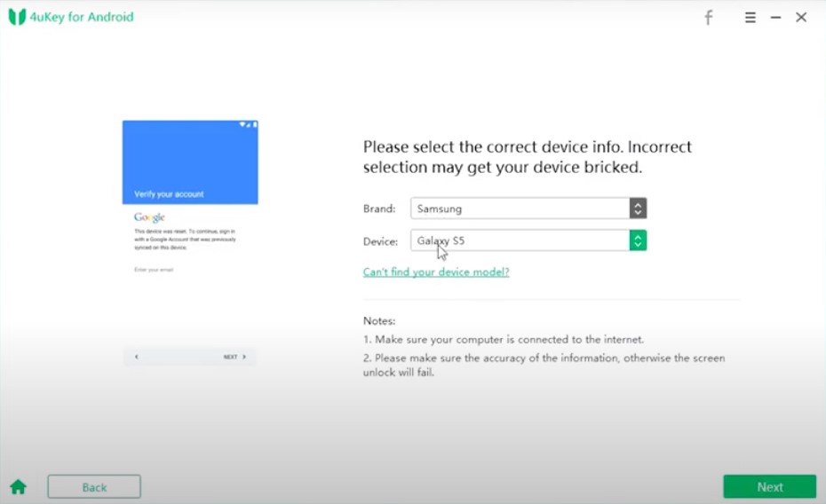The height and width of the screenshot is (504, 826).
Task: Click the Verify your account phone illustration
Action: (x=190, y=243)
